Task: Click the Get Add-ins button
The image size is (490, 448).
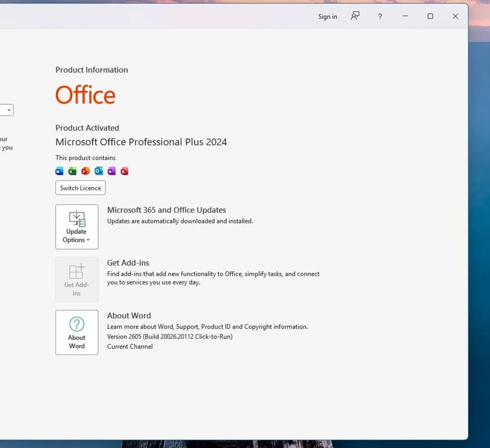Action: (77, 280)
